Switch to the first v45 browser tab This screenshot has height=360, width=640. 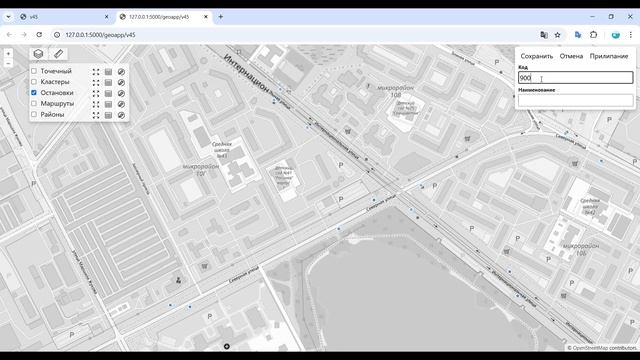64,17
